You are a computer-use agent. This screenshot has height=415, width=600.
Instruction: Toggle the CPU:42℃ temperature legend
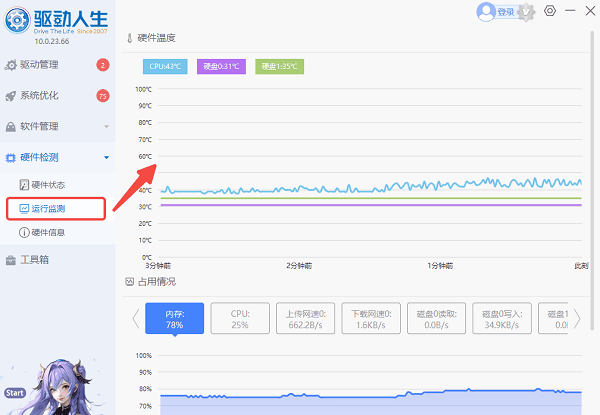(164, 67)
